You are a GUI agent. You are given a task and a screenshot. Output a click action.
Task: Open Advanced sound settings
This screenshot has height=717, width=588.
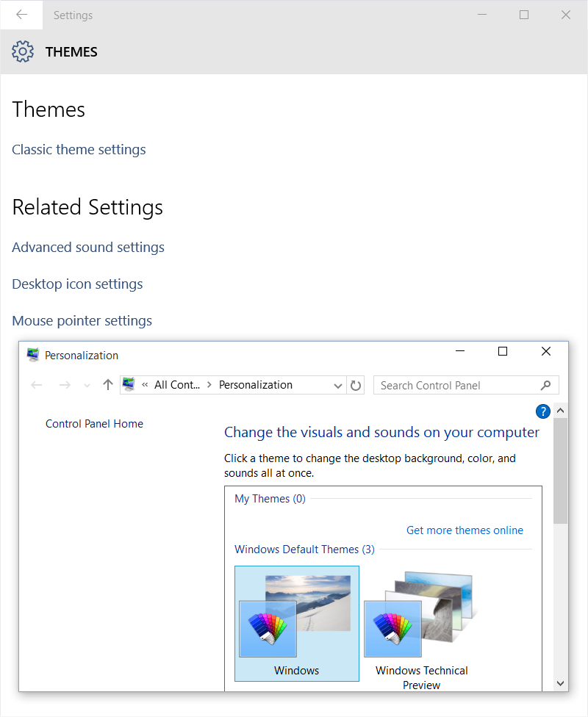pos(88,247)
